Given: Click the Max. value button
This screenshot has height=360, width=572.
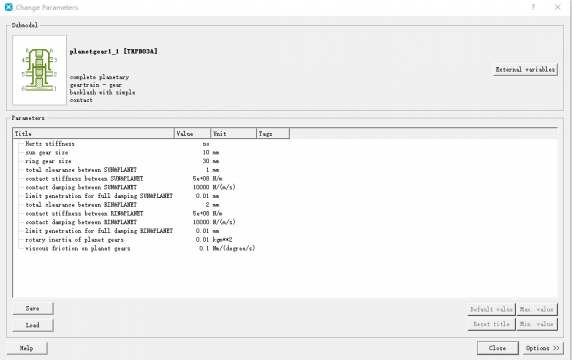Looking at the screenshot, I should (x=537, y=309).
